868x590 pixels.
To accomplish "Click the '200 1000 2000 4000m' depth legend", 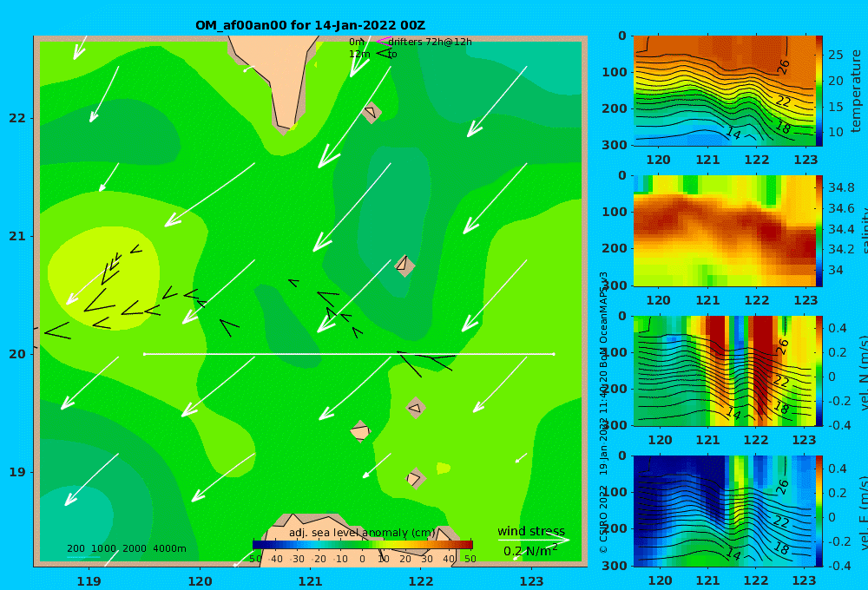I will 127,548.
